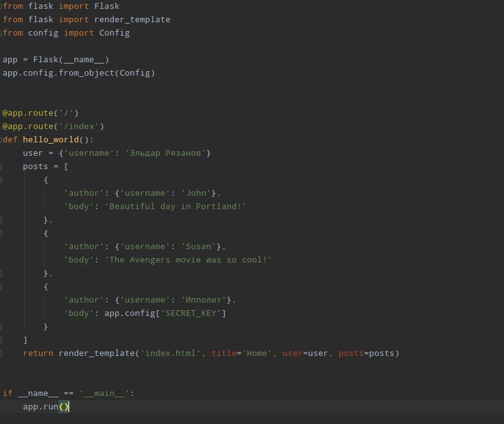This screenshot has width=504, height=424.
Task: Click the posts keyword argument in render_template
Action: tap(351, 353)
